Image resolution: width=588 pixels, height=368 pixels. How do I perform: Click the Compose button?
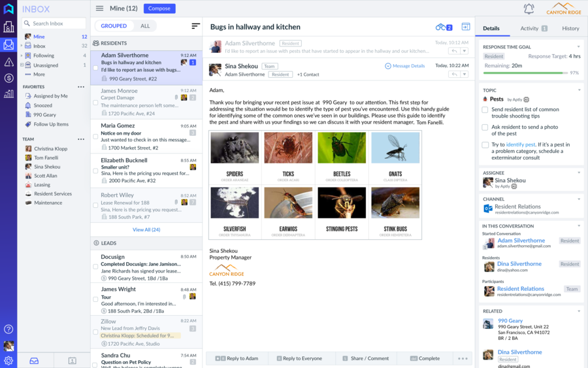(159, 8)
